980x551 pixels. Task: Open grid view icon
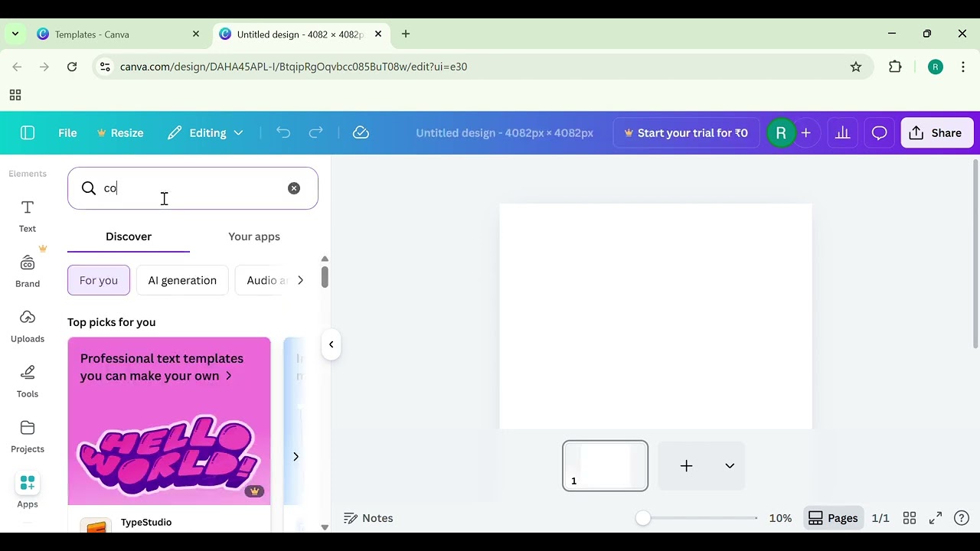click(x=910, y=518)
